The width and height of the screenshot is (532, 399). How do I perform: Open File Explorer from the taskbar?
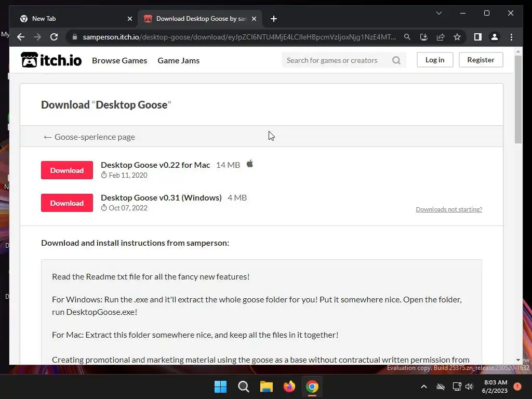(267, 387)
